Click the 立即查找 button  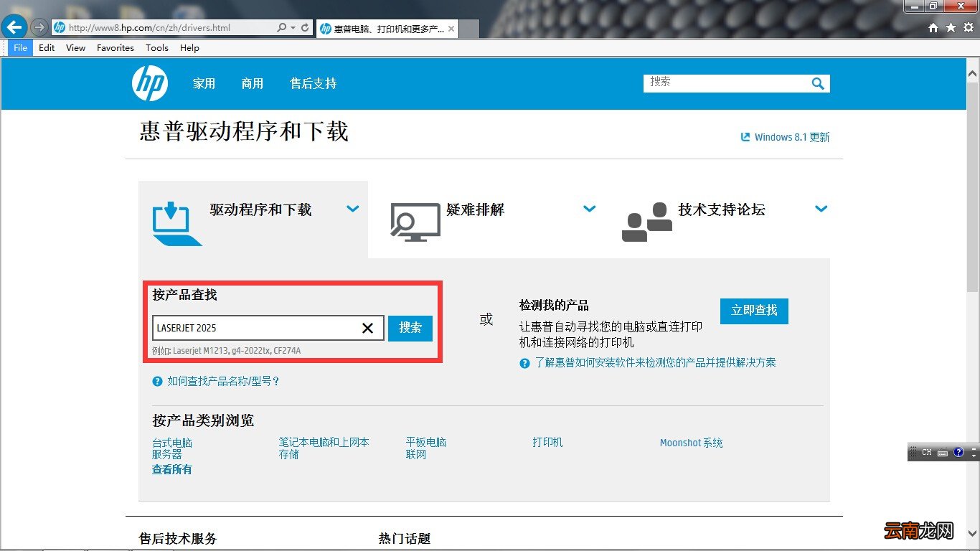[x=754, y=311]
